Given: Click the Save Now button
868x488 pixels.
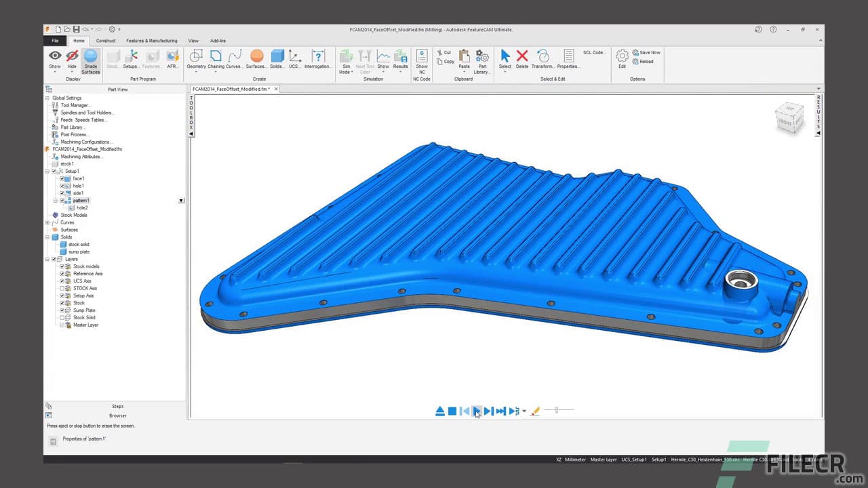Looking at the screenshot, I should point(646,52).
